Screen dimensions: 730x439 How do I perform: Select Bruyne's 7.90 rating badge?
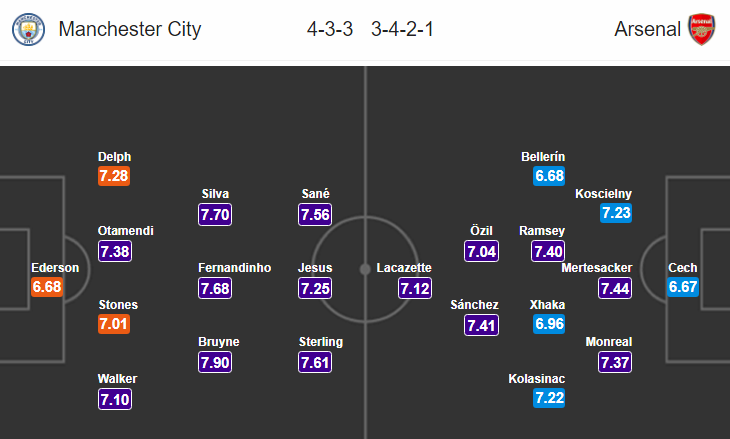click(215, 362)
